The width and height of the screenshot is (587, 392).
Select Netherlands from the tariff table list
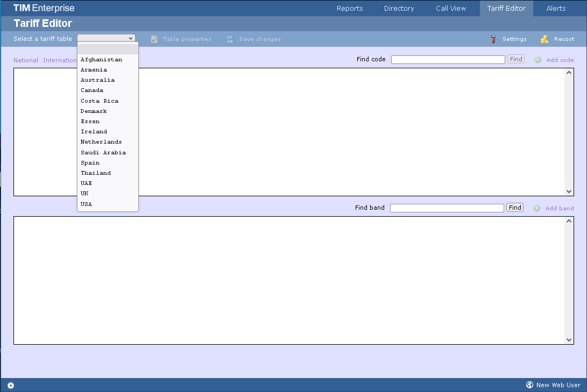coord(101,141)
